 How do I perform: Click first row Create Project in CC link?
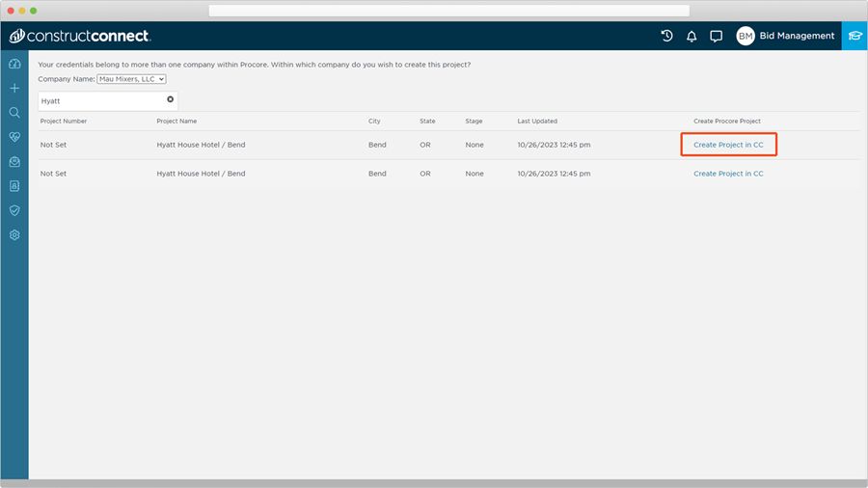[x=728, y=145]
